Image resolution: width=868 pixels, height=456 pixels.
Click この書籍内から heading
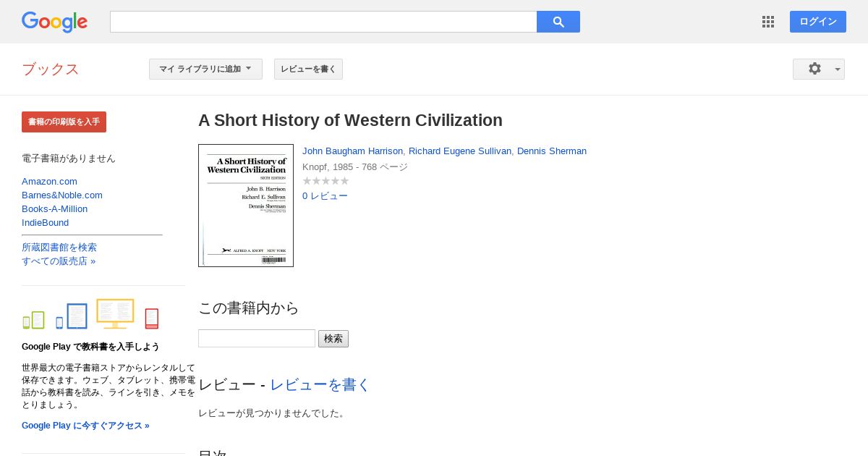(248, 308)
